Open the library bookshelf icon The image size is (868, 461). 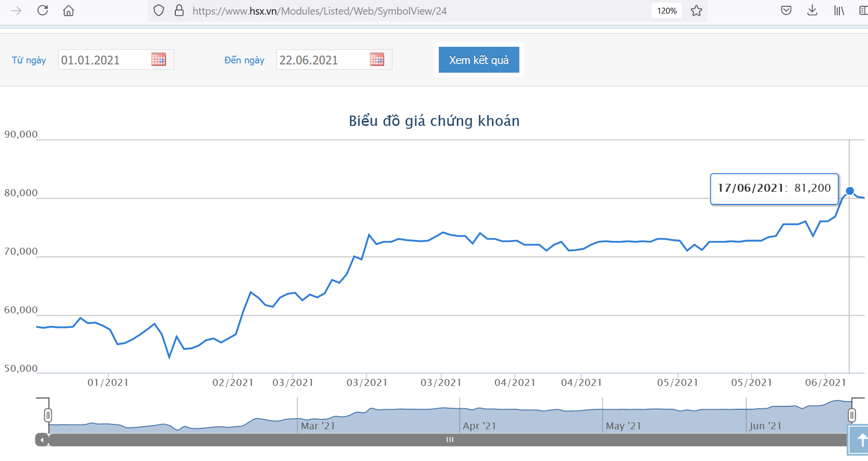coord(839,10)
